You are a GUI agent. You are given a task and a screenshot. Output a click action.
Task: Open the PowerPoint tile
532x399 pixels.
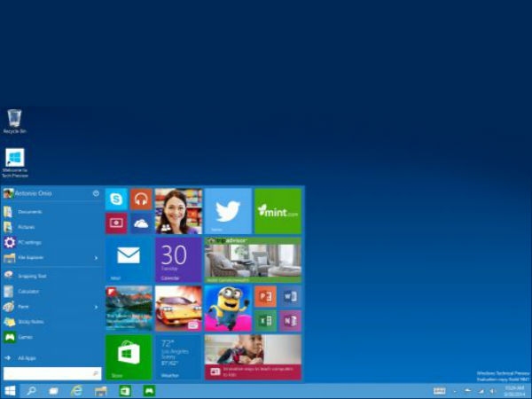click(x=265, y=296)
